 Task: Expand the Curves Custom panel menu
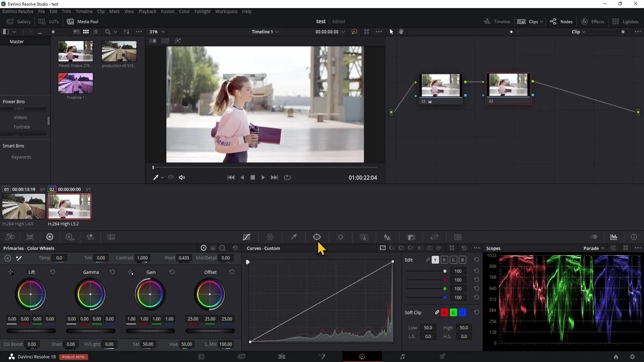477,248
